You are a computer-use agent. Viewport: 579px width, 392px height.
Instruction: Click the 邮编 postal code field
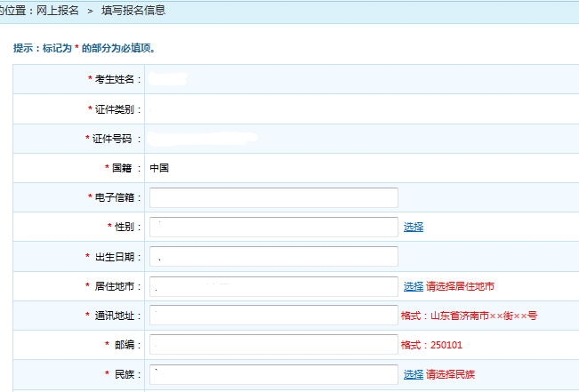click(x=273, y=345)
